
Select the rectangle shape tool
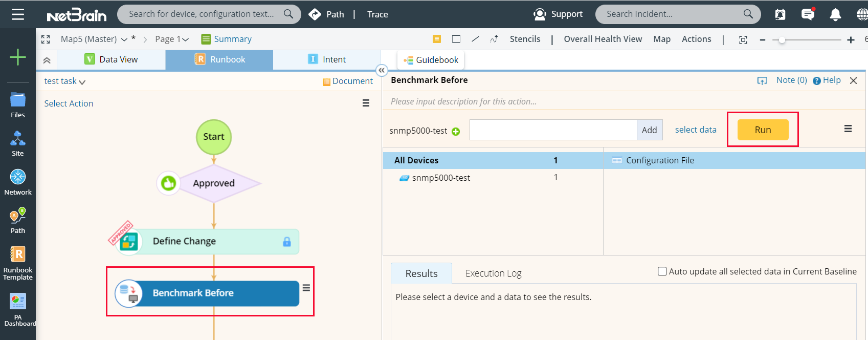[x=456, y=39]
